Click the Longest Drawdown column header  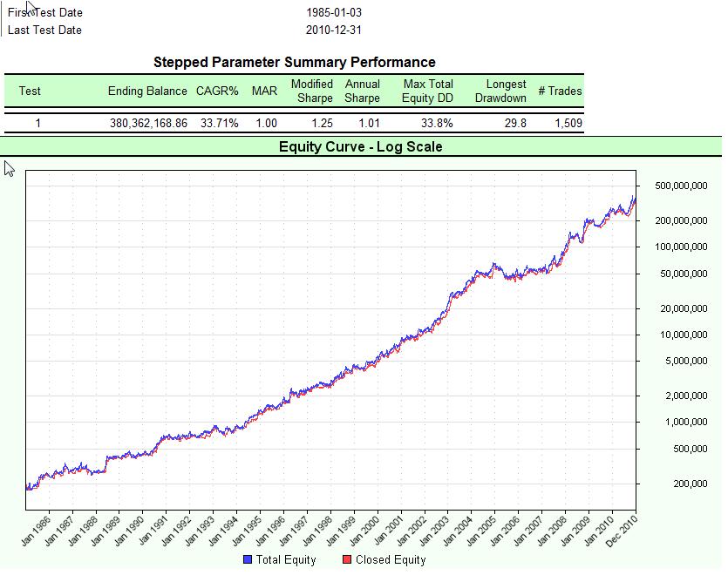coord(500,91)
